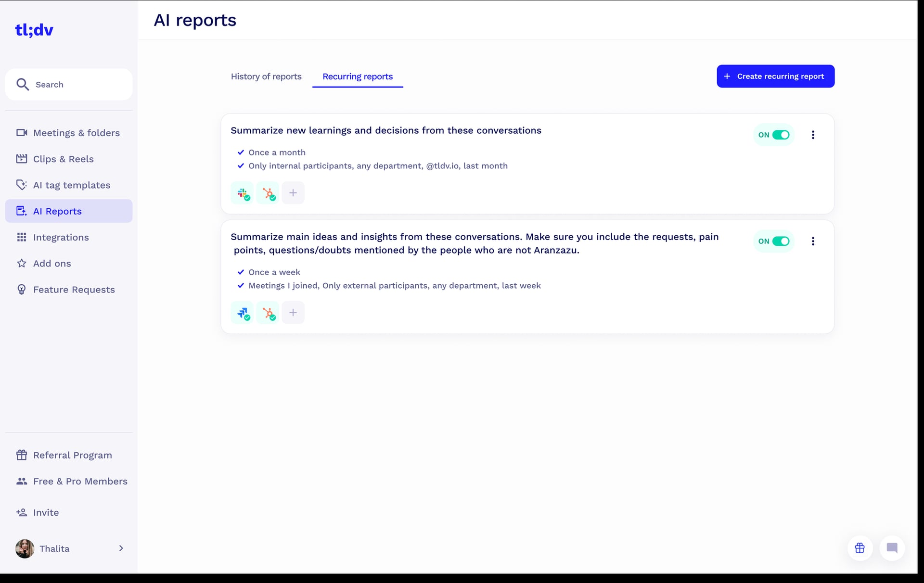Click the Free & Pro Members icon
924x583 pixels.
(22, 481)
